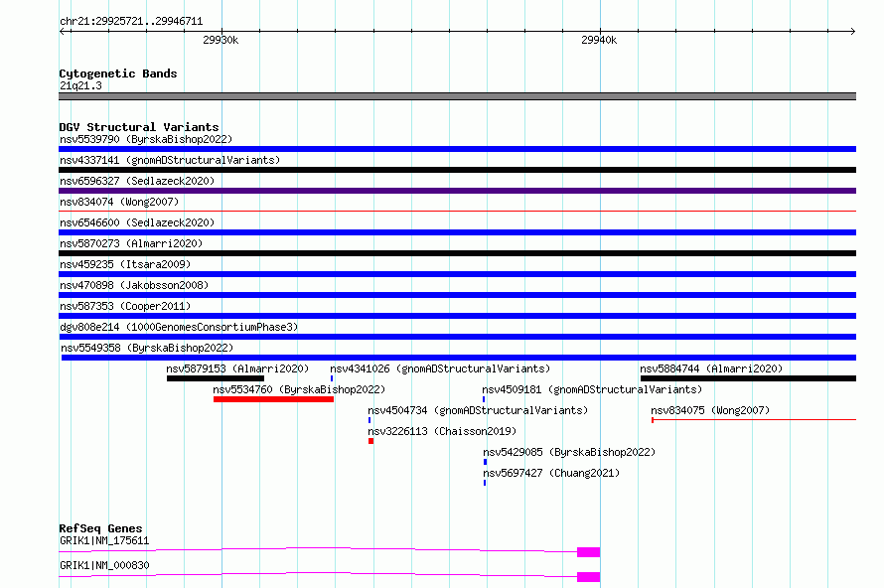Click the red nsv5534760 variant bar
The image size is (884, 588).
click(273, 399)
